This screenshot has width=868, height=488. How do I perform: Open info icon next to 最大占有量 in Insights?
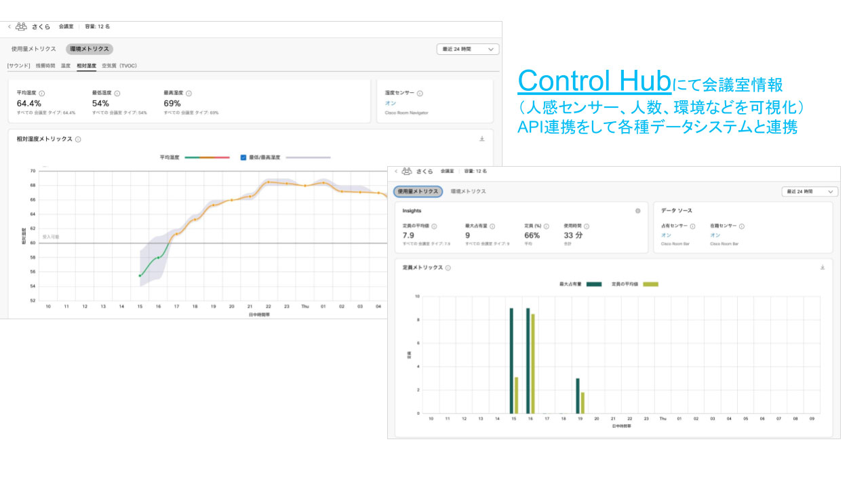(x=492, y=226)
